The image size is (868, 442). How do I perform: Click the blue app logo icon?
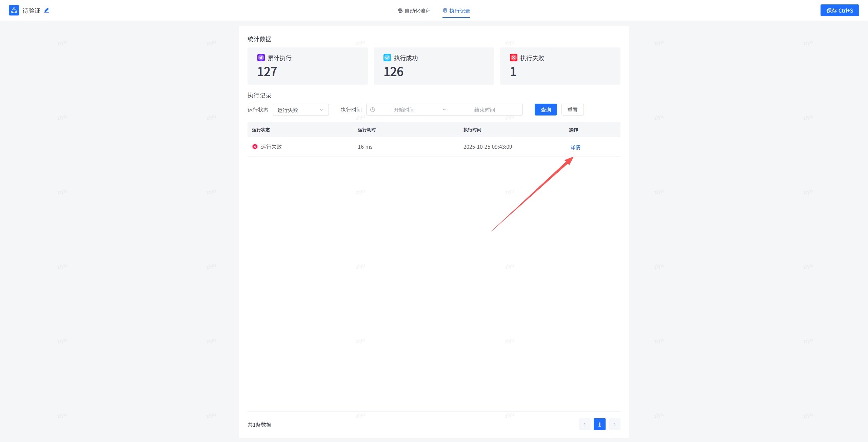coord(14,10)
